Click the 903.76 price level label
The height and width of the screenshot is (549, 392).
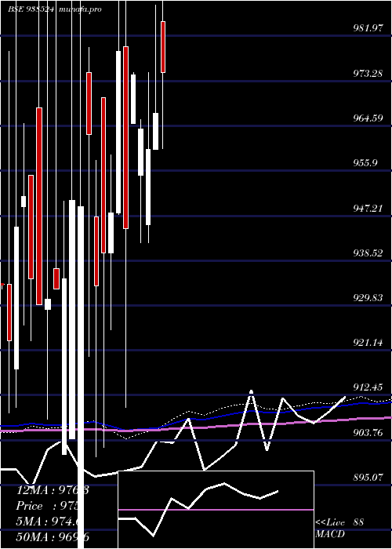pyautogui.click(x=368, y=433)
